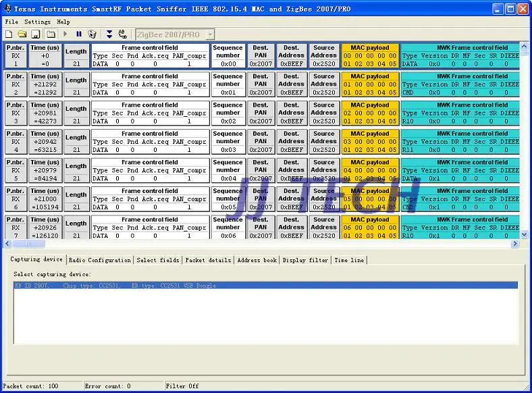The image size is (532, 393).
Task: Click the horizontal scrollbar thumb
Action: [x=28, y=243]
